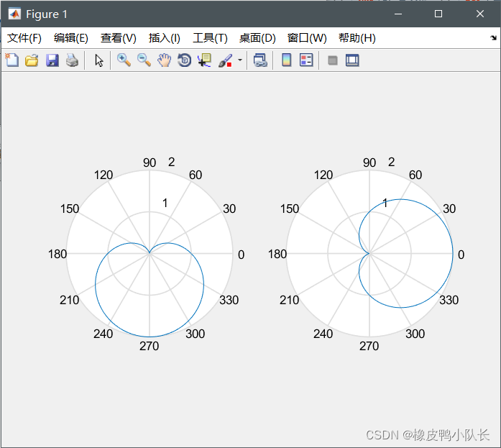Screen dimensions: 501x448
Task: Click the 270 label on the left polar plot
Action: click(150, 346)
